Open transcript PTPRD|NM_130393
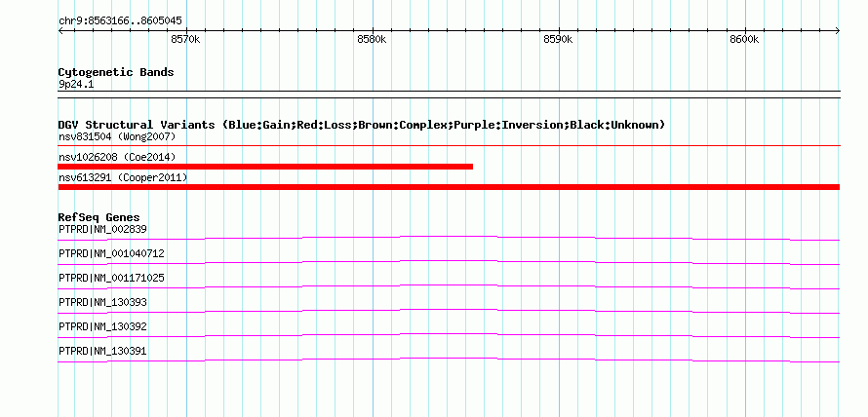The image size is (868, 417). pos(102,302)
